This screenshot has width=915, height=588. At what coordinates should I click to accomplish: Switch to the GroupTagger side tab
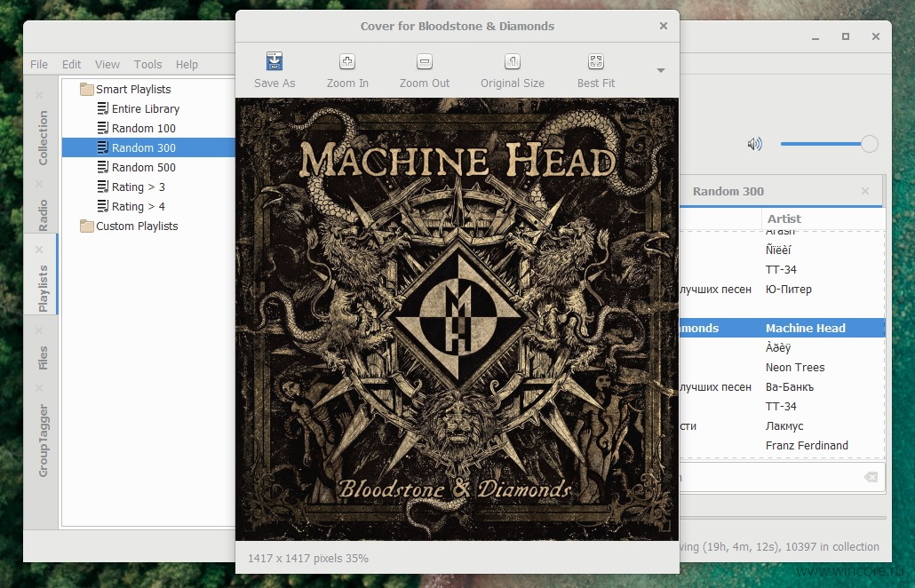[x=43, y=441]
